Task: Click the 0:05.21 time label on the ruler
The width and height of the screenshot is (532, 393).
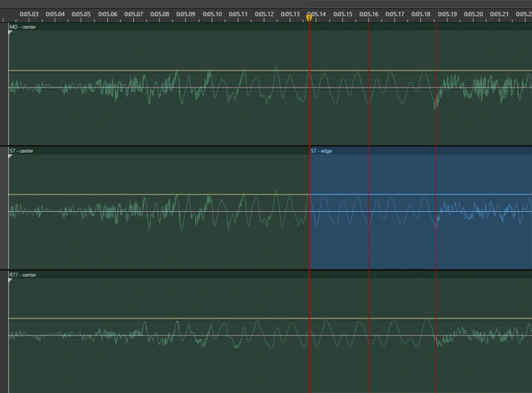Action: [x=499, y=14]
